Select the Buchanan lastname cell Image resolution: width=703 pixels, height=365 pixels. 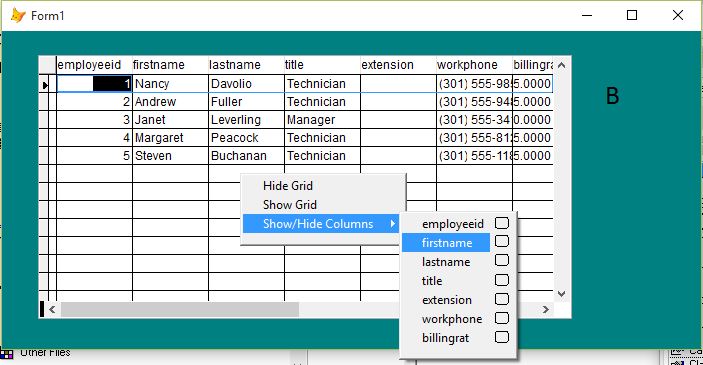246,156
